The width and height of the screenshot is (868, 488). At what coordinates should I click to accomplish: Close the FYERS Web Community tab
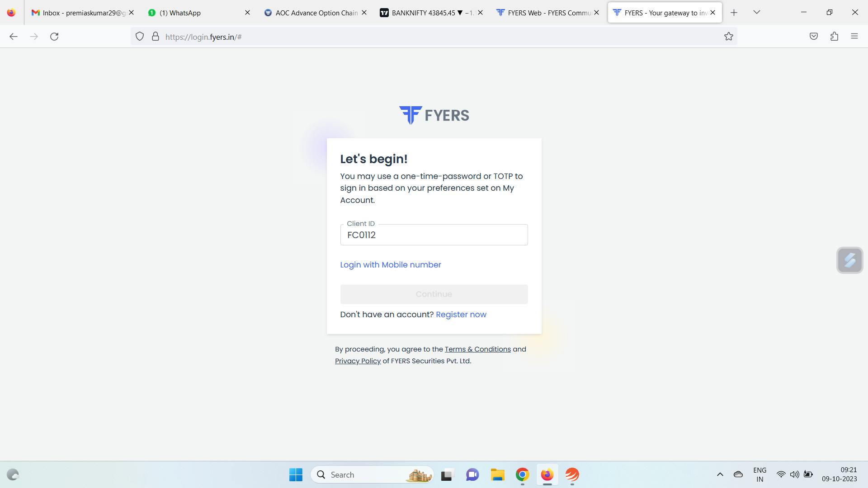point(596,13)
